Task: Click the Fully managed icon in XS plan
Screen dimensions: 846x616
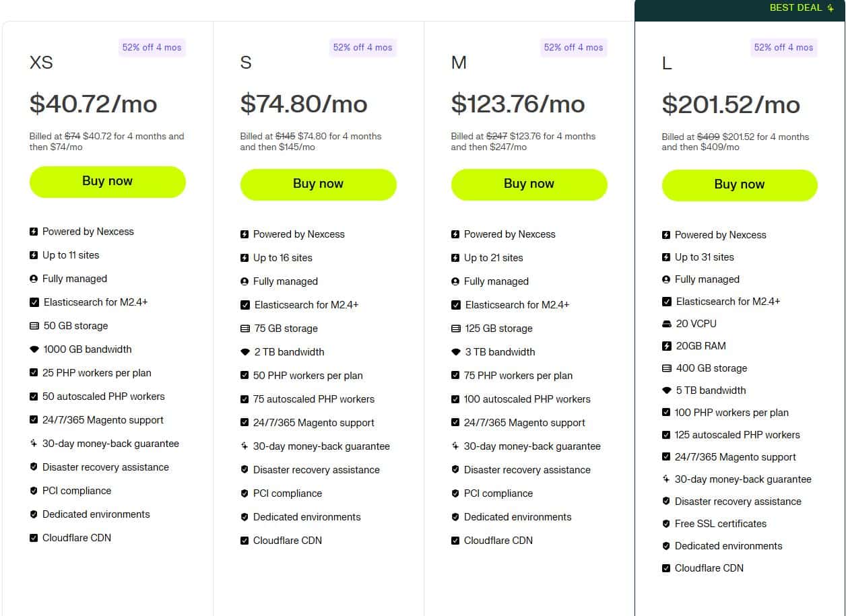Action: [x=34, y=279]
